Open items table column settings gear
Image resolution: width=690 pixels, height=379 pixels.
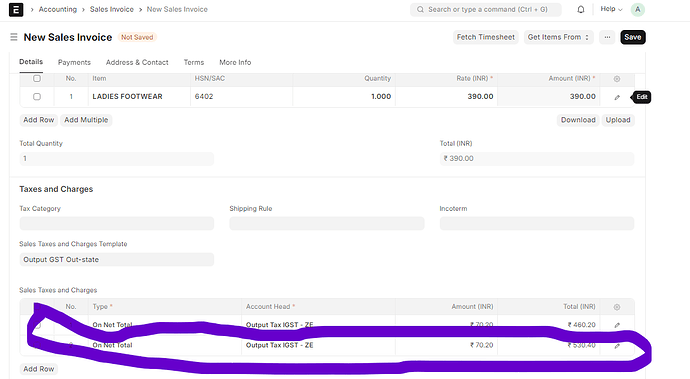click(617, 79)
